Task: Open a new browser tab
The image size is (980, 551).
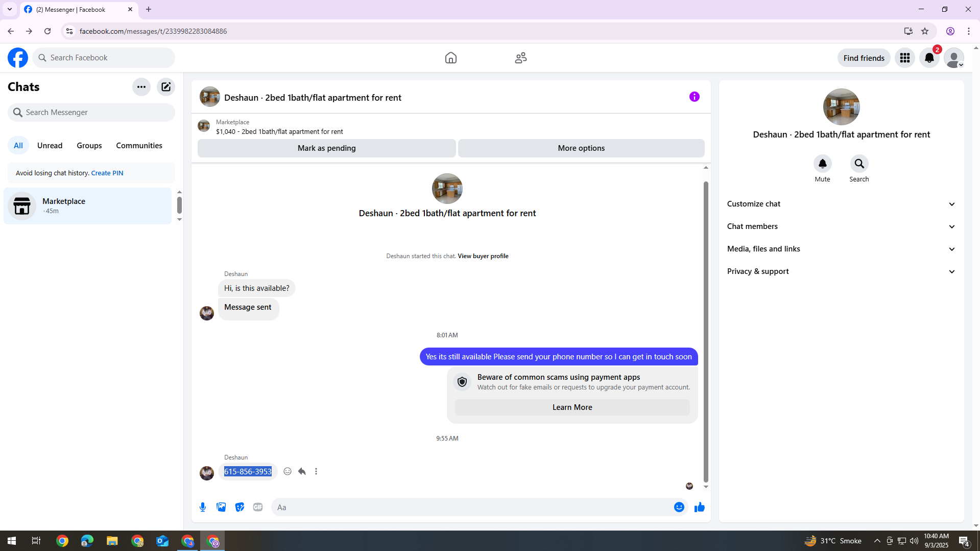Action: 149,9
